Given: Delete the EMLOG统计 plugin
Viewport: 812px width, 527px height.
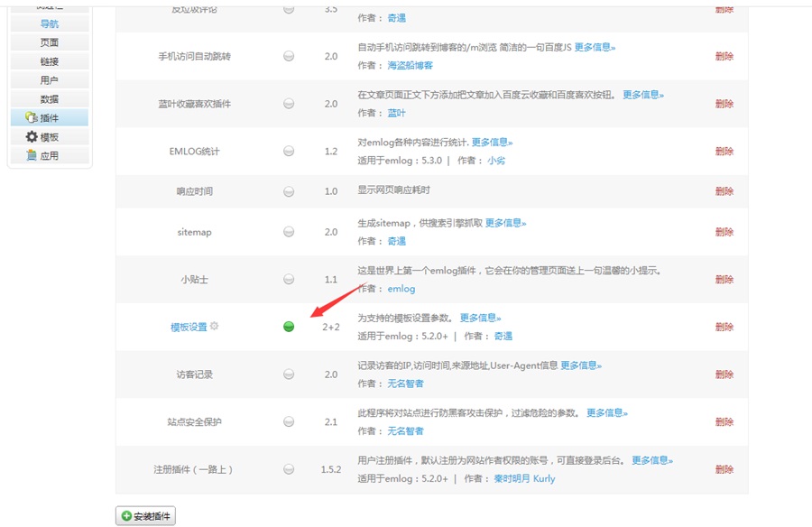Looking at the screenshot, I should click(724, 151).
